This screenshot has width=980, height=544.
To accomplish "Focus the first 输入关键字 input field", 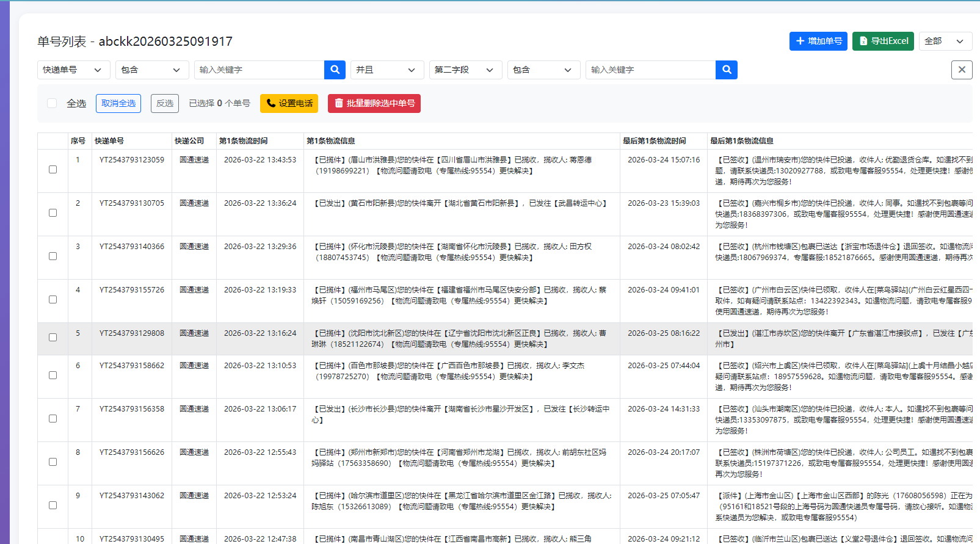I will 260,70.
